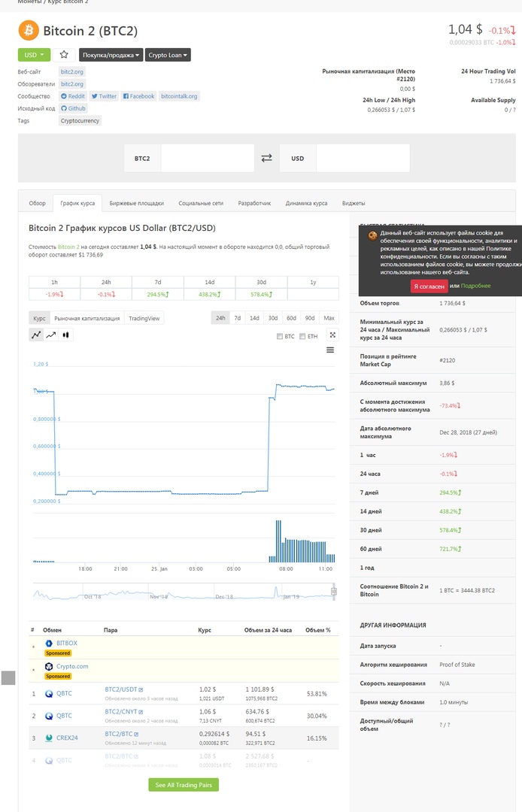This screenshot has height=812, width=522.
Task: Expand the Crypto Loan dropdown
Action: click(x=168, y=55)
